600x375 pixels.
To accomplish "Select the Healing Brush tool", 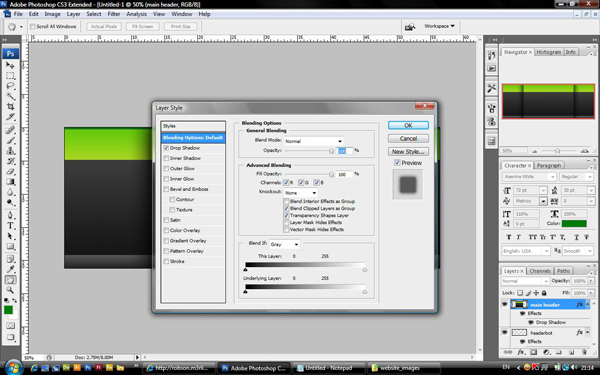I will [10, 130].
